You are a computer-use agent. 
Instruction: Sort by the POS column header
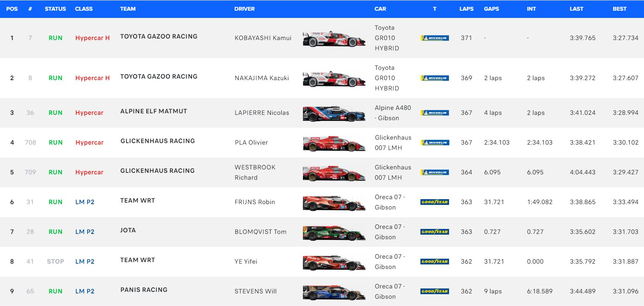tap(12, 9)
